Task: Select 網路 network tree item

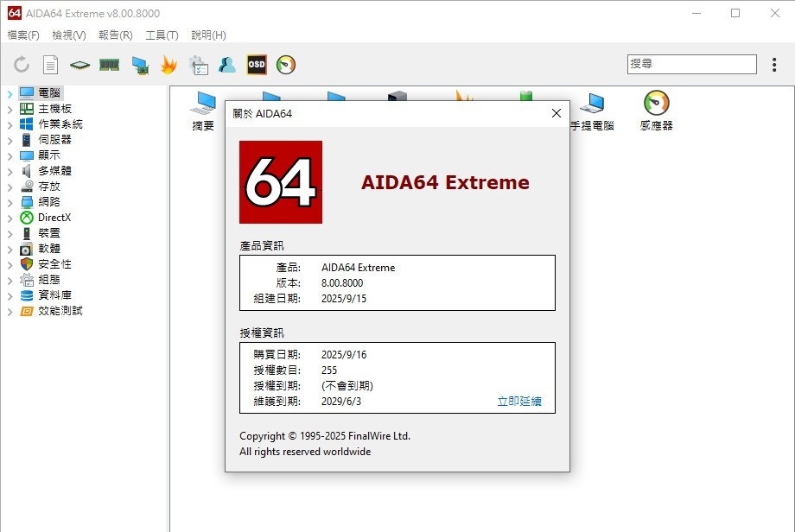Action: pos(49,202)
